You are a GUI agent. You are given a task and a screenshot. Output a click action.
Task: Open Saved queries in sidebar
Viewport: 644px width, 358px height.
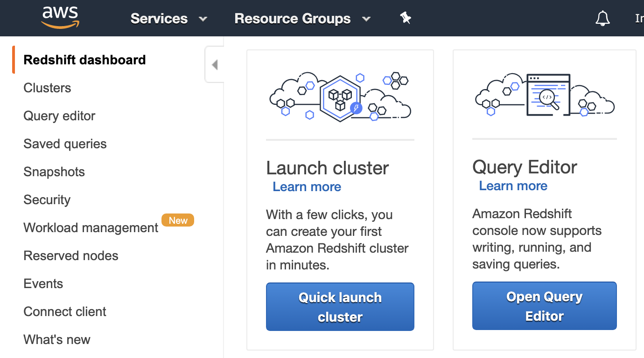[x=65, y=144]
